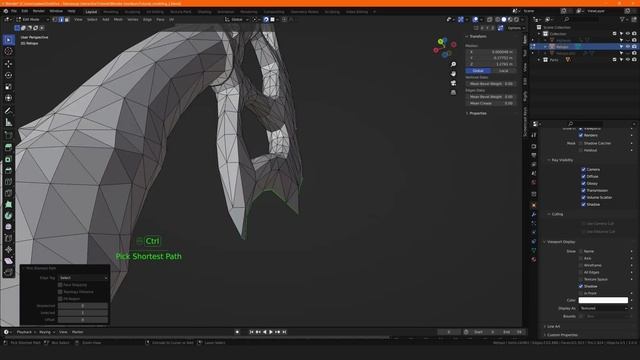Select the Select Box tool
Screen dimensions: 640x360
tap(8, 40)
